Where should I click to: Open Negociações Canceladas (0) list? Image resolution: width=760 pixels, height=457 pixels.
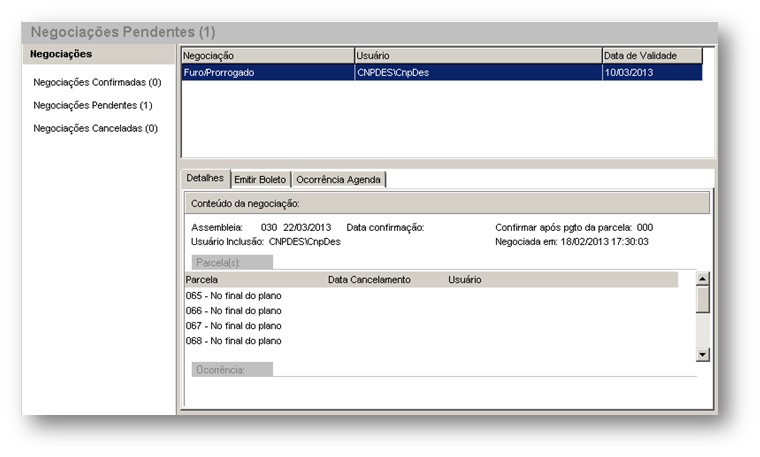click(x=95, y=128)
